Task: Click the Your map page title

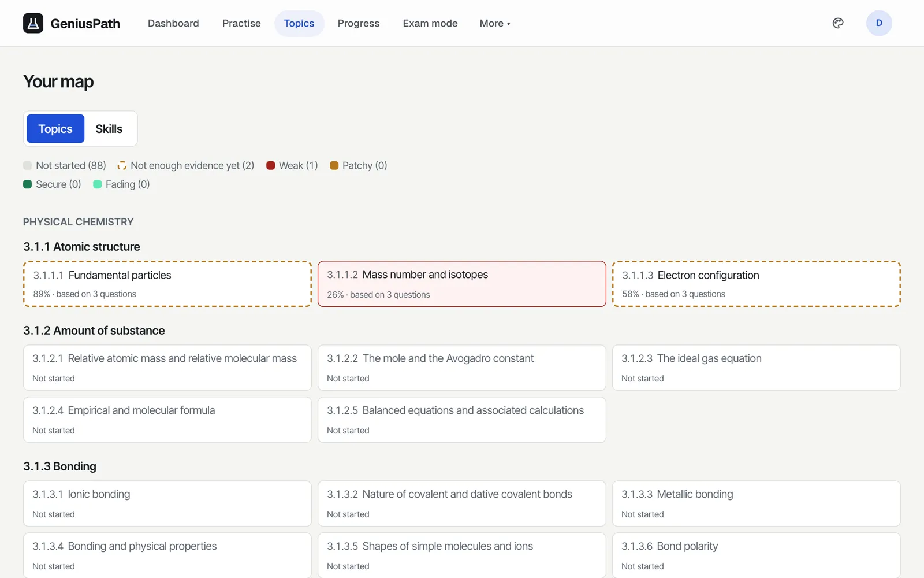Action: pyautogui.click(x=58, y=82)
